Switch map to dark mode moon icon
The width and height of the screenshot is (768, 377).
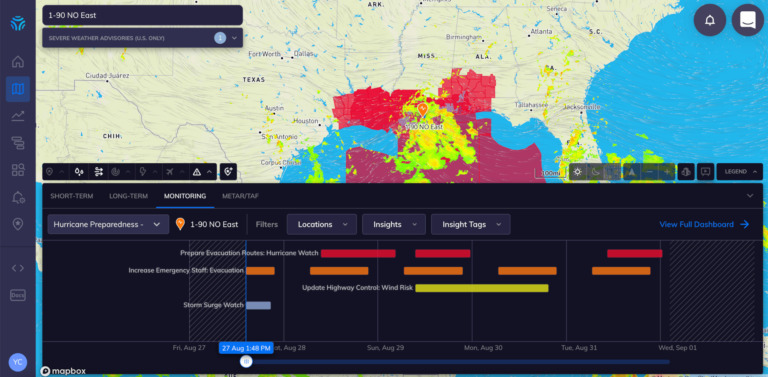(595, 172)
